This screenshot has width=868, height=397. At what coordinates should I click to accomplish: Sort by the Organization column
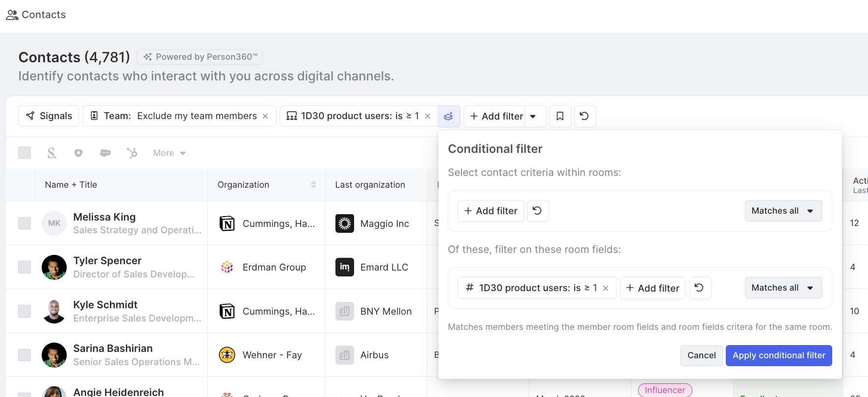click(x=313, y=185)
